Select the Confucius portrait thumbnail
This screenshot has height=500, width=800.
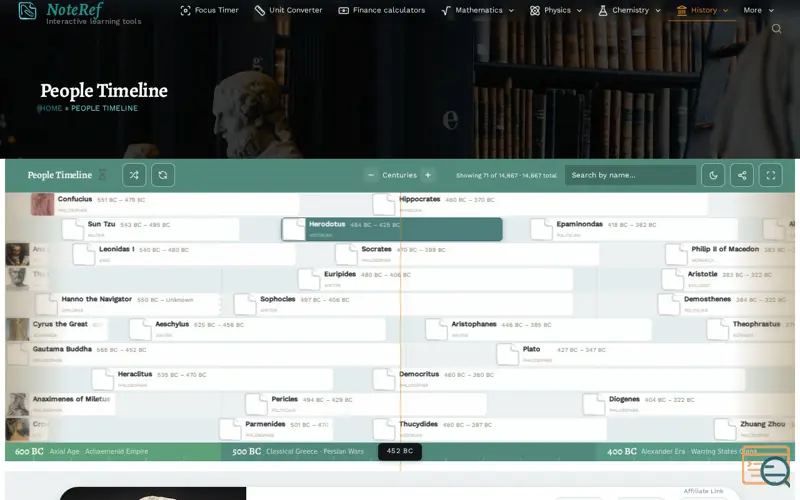pyautogui.click(x=42, y=204)
